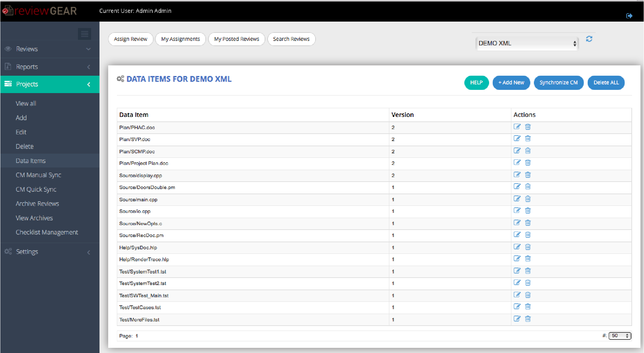Edit the Source/io.cpp item
644x353 pixels.
(x=517, y=210)
